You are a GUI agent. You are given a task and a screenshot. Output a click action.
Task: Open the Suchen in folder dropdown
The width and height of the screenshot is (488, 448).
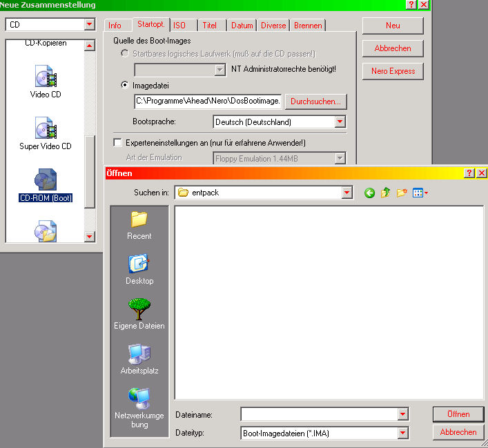(347, 193)
